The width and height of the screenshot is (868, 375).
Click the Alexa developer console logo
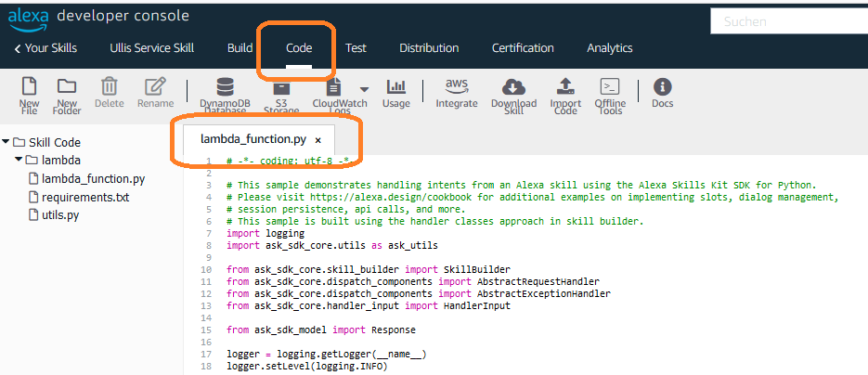tap(98, 19)
